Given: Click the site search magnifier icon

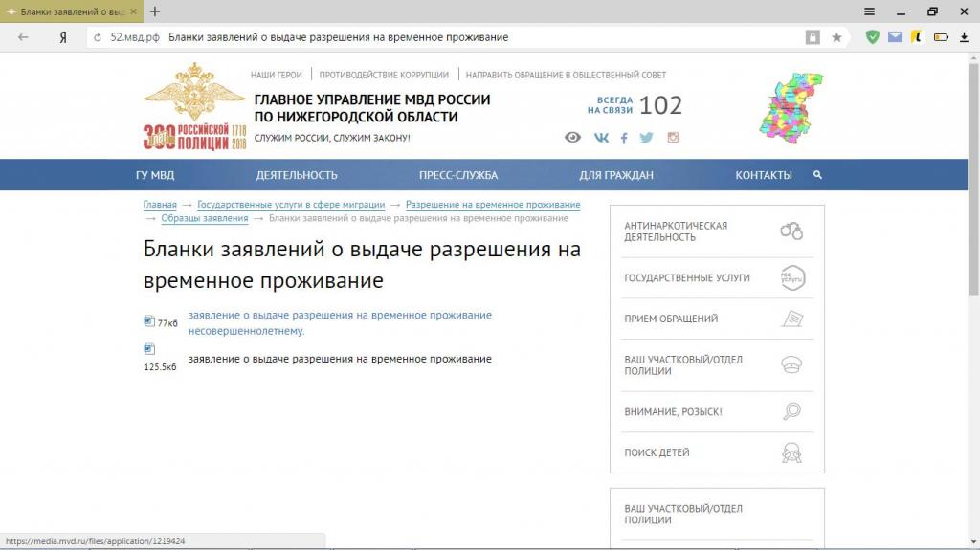Looking at the screenshot, I should tap(817, 175).
